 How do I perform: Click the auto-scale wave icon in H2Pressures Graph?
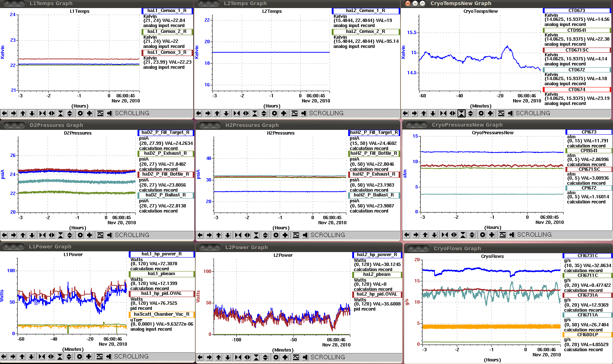(x=296, y=235)
